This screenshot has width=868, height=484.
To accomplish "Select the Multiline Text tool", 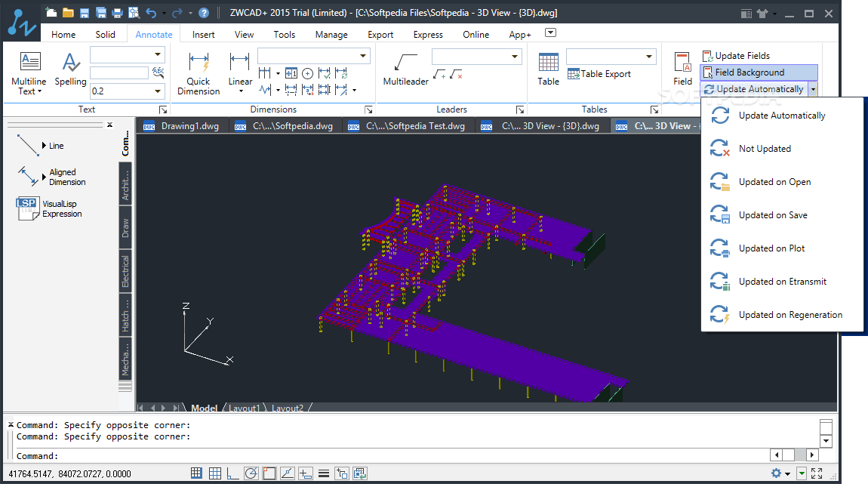I will 29,73.
